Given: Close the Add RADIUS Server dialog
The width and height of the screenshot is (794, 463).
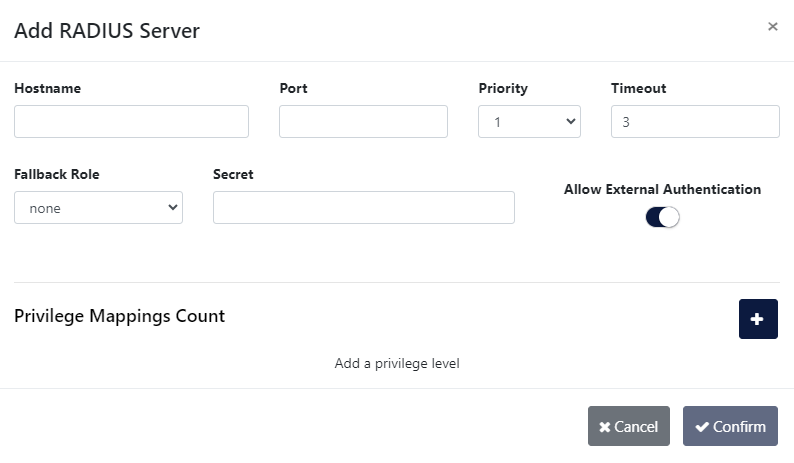Looking at the screenshot, I should tap(772, 27).
